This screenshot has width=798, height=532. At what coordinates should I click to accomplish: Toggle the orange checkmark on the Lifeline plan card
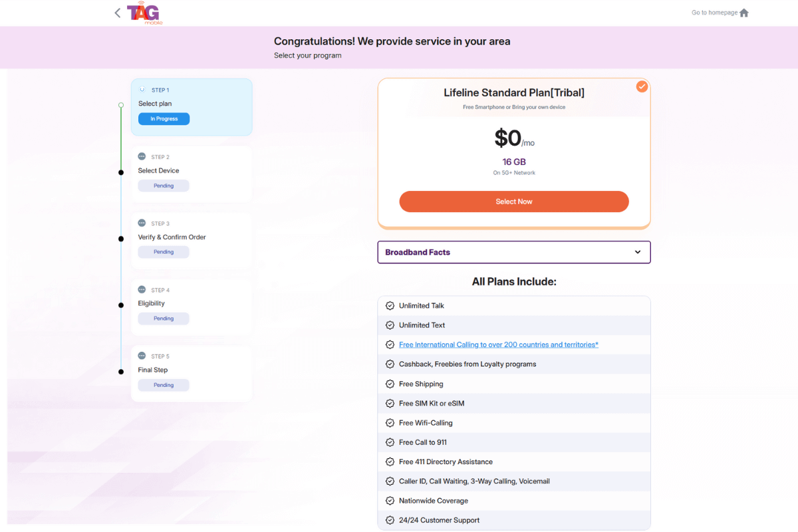click(642, 86)
